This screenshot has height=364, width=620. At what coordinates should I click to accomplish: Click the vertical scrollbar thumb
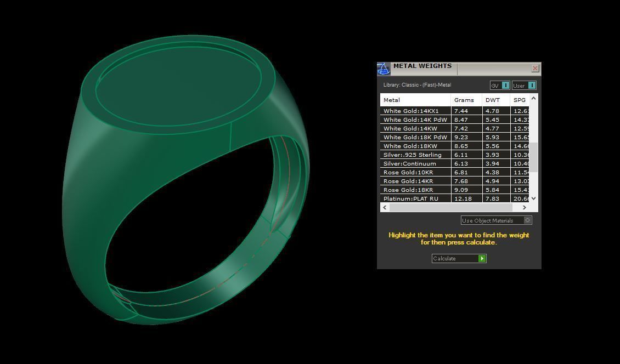pos(533,157)
